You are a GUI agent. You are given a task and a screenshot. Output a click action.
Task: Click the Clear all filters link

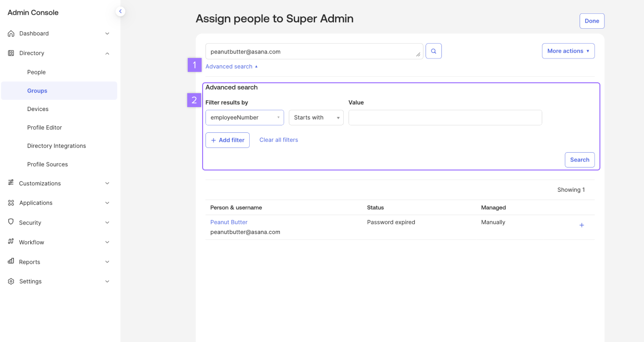278,140
